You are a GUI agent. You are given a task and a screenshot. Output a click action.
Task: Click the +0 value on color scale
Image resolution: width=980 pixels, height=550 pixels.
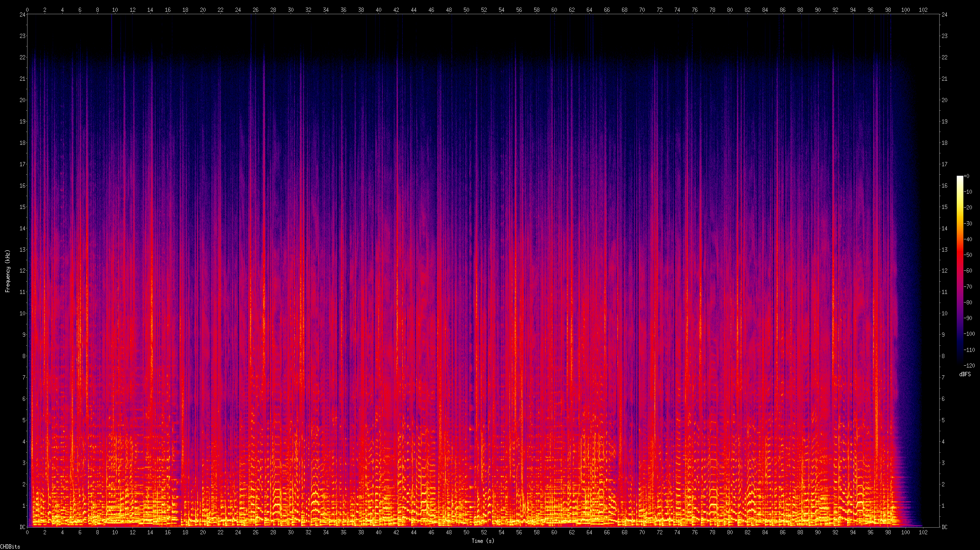967,176
